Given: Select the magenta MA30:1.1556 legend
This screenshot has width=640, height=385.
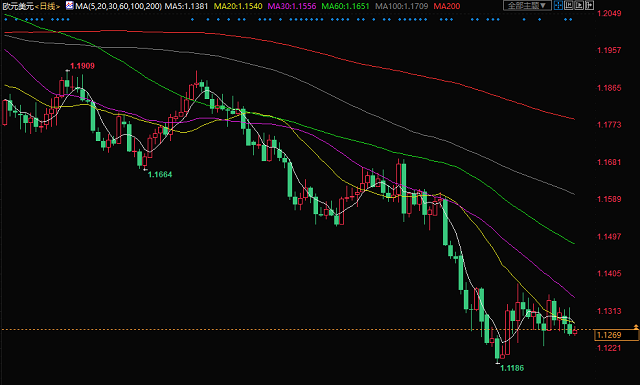Looking at the screenshot, I should (292, 6).
